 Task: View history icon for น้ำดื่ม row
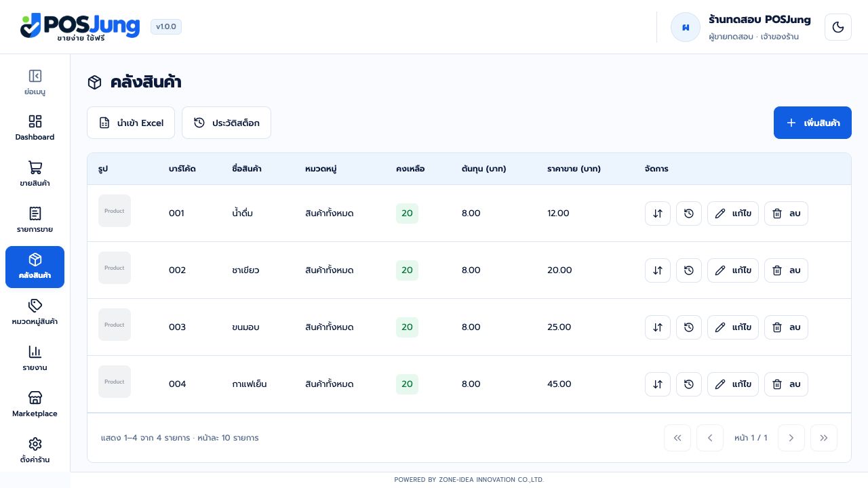689,213
